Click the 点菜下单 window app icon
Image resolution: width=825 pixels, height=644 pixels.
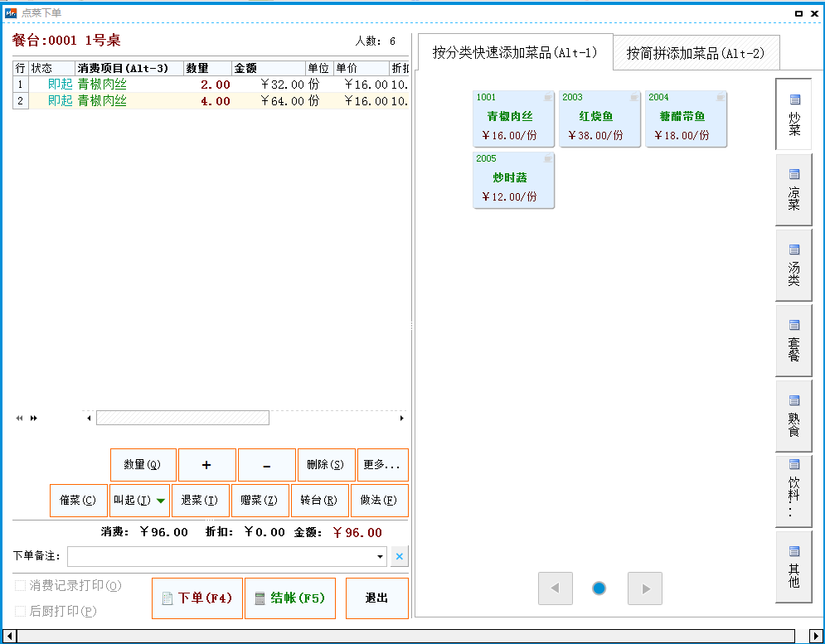tap(11, 13)
